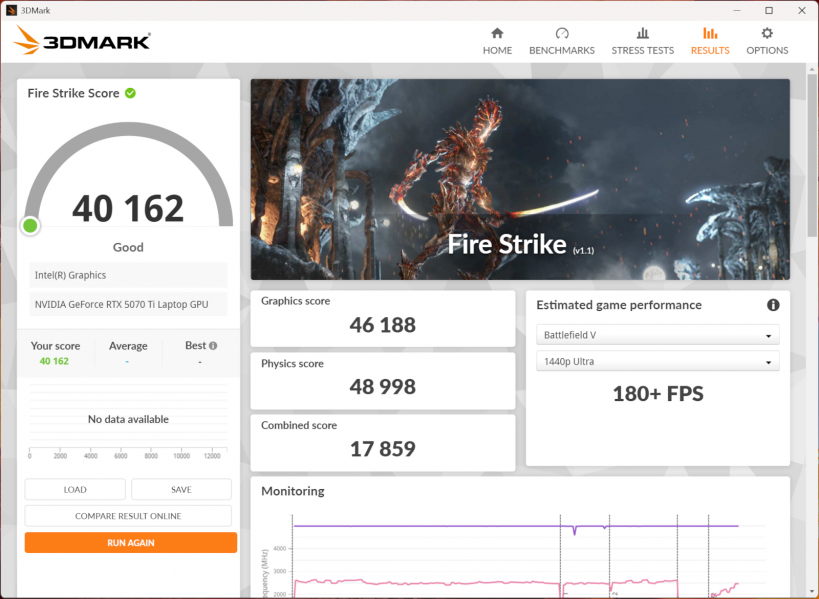
Task: Expand the Battlefield V game dropdown
Action: [657, 335]
